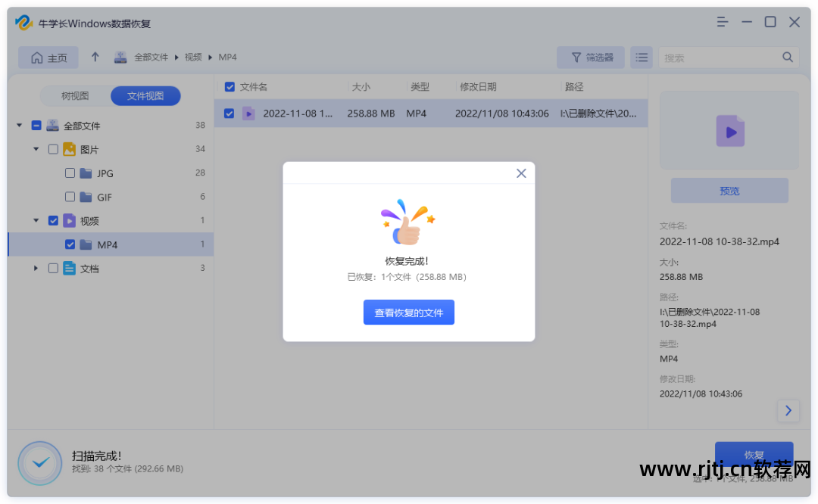Close the recovery complete dialog
This screenshot has width=818, height=504.
click(x=521, y=173)
